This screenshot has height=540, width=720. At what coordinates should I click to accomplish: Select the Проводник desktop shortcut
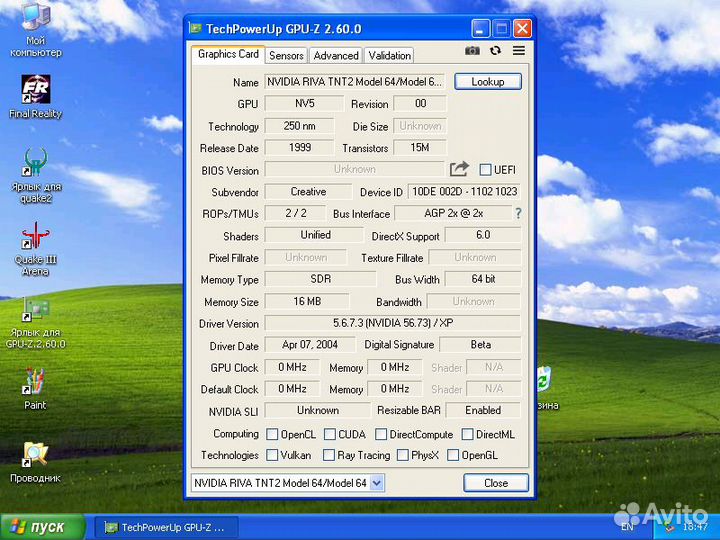click(35, 461)
